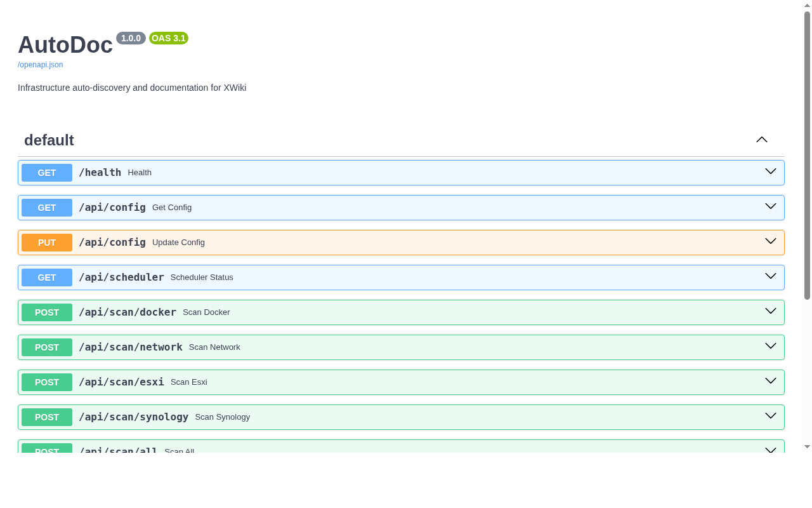This screenshot has height=508, width=812.
Task: Click the Scheduler Status summary text
Action: click(202, 277)
